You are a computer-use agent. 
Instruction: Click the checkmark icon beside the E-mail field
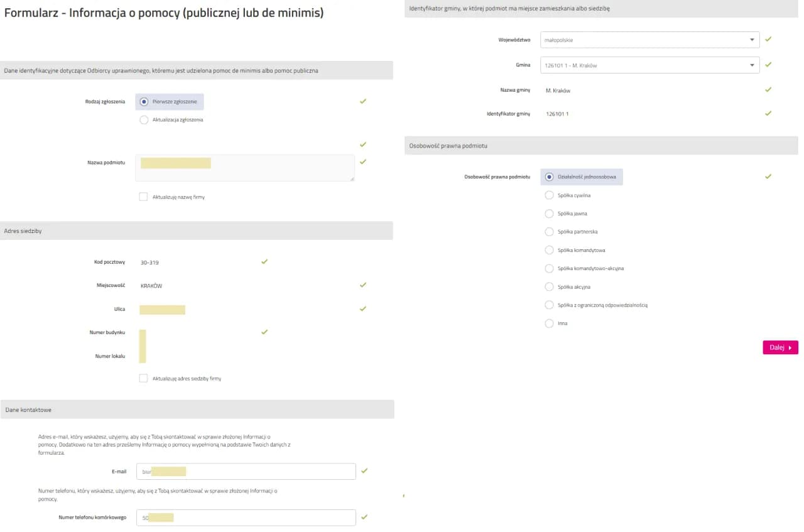(x=364, y=470)
